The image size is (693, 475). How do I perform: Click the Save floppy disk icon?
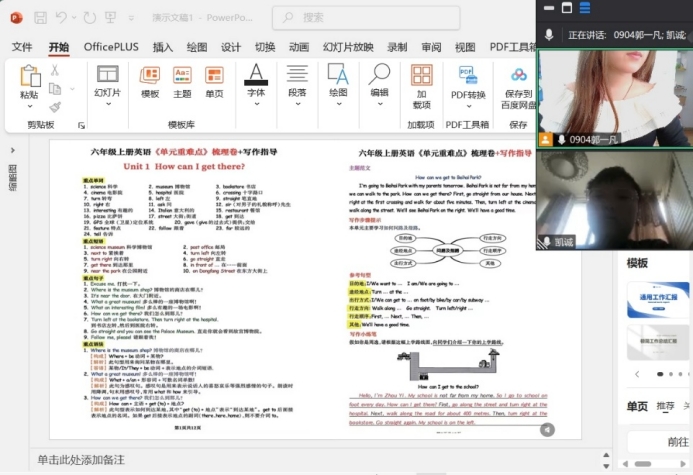pos(40,17)
